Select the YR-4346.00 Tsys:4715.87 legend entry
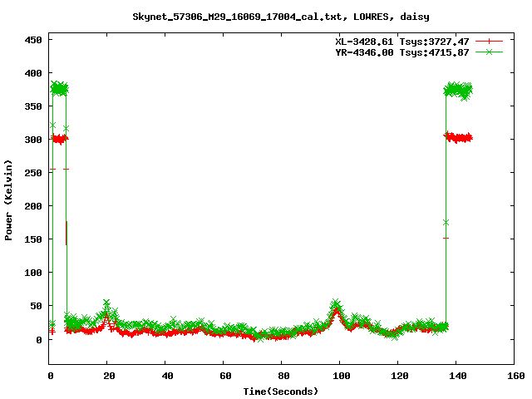This screenshot has height=399, width=532. pyautogui.click(x=401, y=52)
